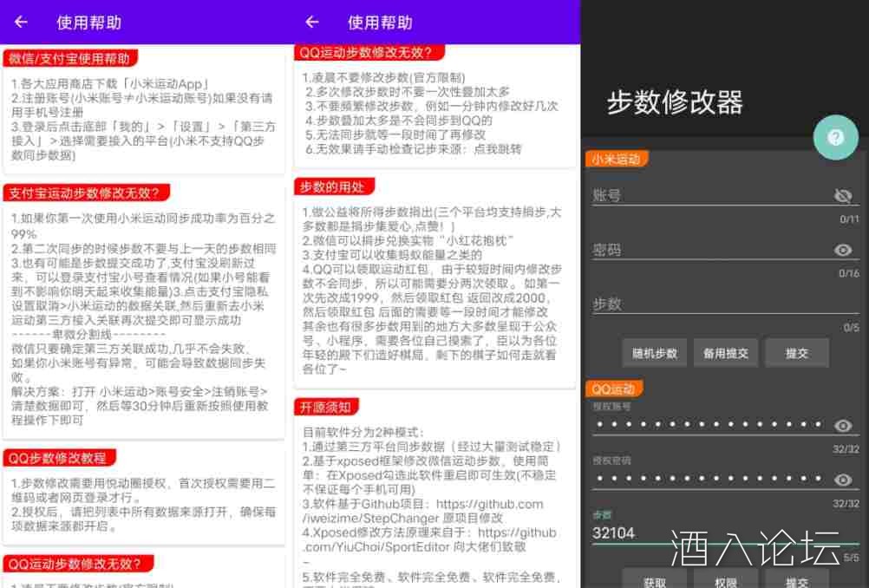Image resolution: width=869 pixels, height=588 pixels.
Task: Focus the 步数 field under 小米运动
Action: coord(725,304)
